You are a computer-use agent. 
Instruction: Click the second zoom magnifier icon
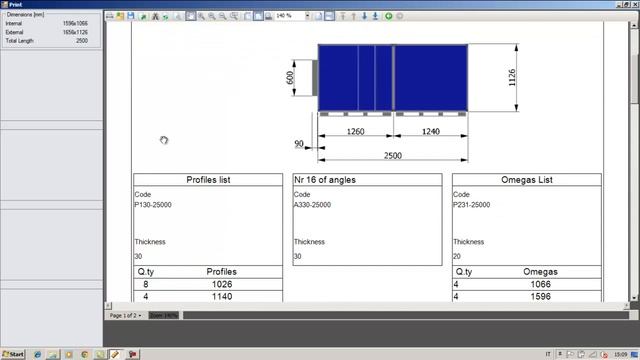(212, 16)
